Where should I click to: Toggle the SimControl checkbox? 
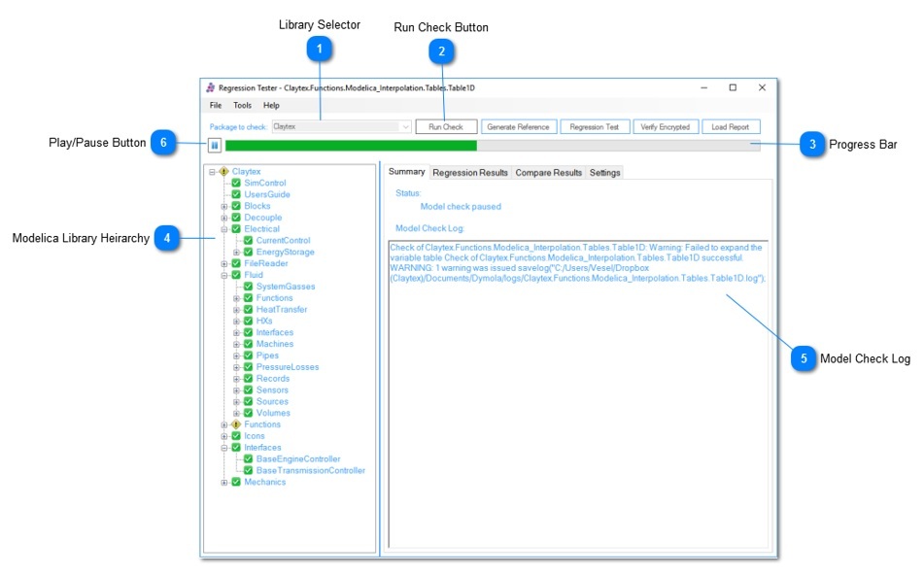[236, 183]
